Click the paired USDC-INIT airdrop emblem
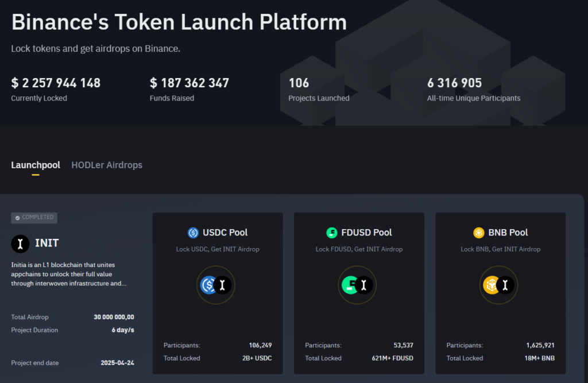Screen dimensions: 588x383 tap(216, 285)
